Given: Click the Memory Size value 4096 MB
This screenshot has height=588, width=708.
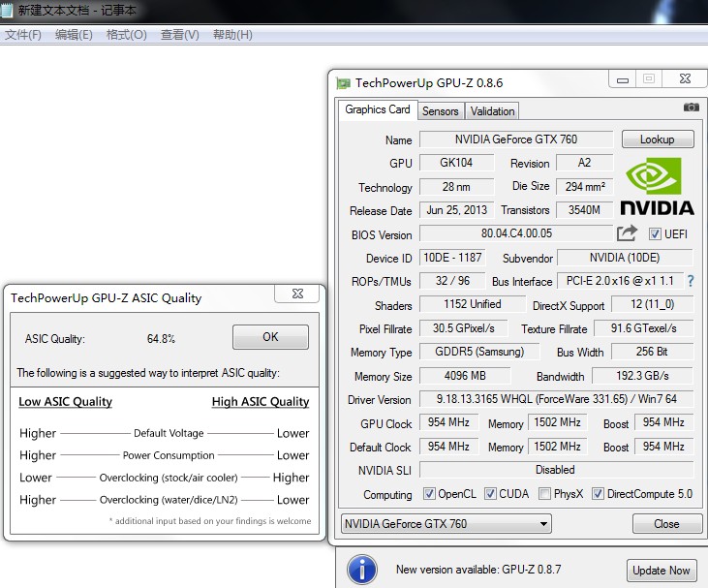Looking at the screenshot, I should (465, 375).
